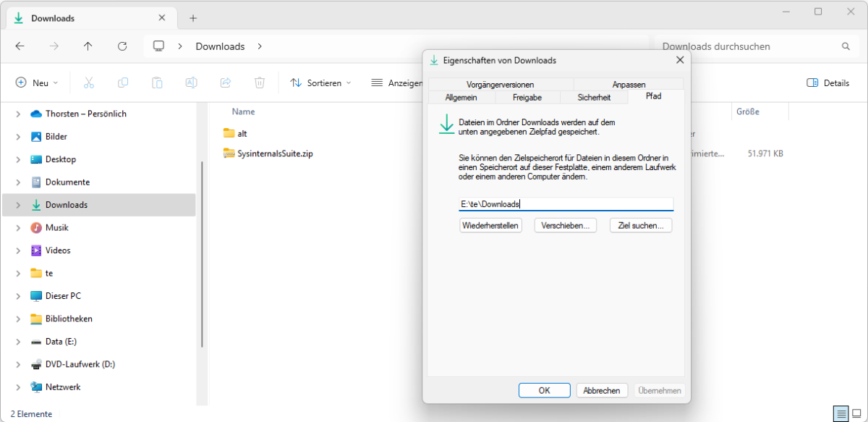Open the Sortieren dropdown menu

[x=320, y=83]
